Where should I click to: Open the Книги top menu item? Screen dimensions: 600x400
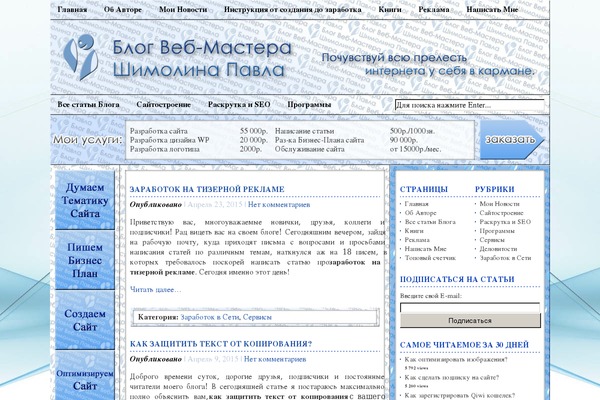coord(390,10)
